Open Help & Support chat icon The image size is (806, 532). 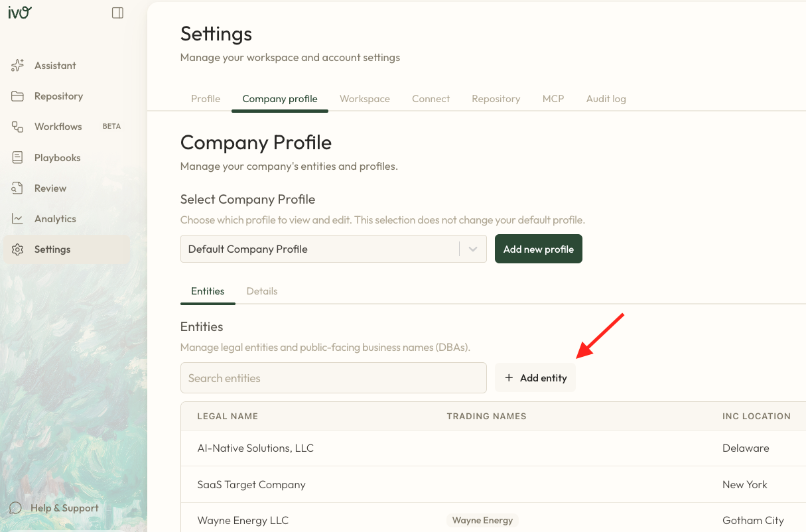(15, 508)
